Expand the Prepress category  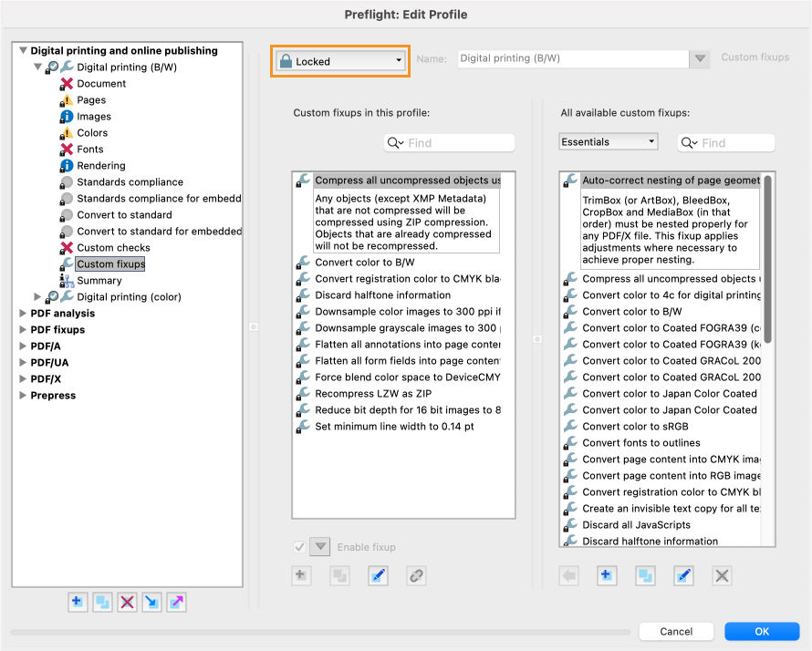pos(24,395)
